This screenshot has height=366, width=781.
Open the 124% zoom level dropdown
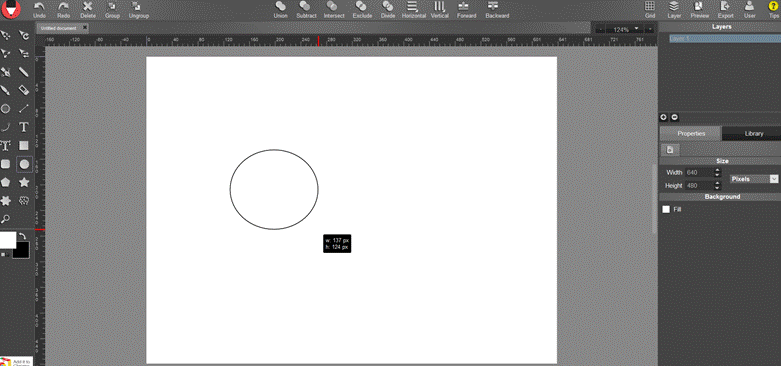tap(625, 29)
